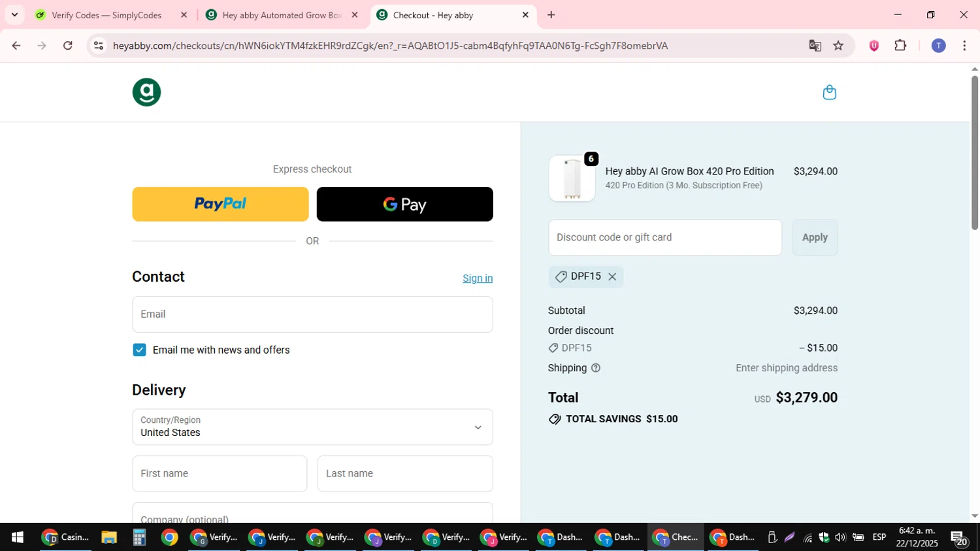Open the Chrome profile avatar
980x551 pixels.
coord(938,46)
